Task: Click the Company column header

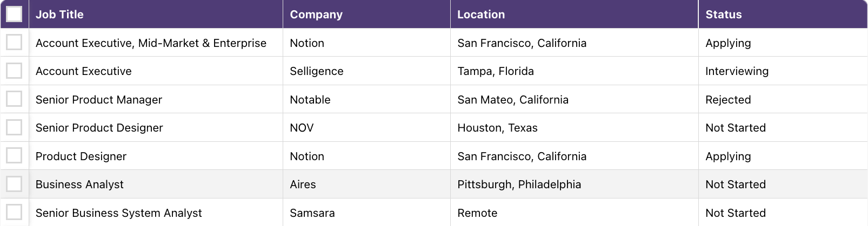Action: tap(316, 15)
